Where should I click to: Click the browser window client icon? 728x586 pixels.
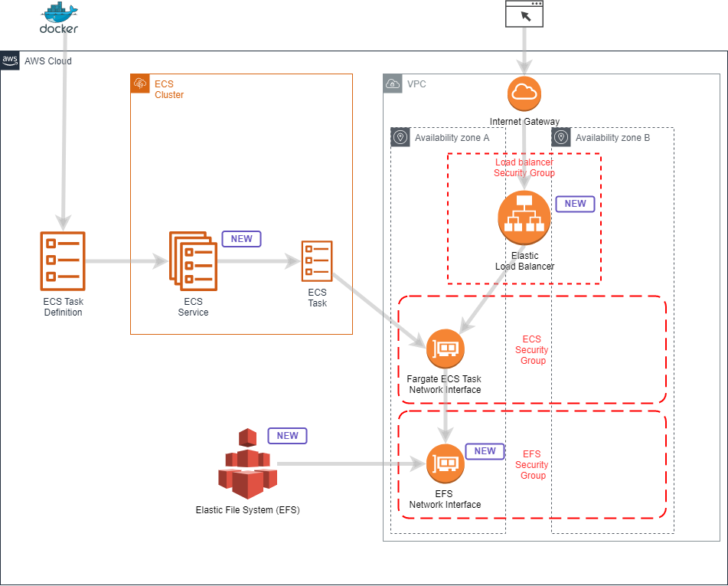524,14
